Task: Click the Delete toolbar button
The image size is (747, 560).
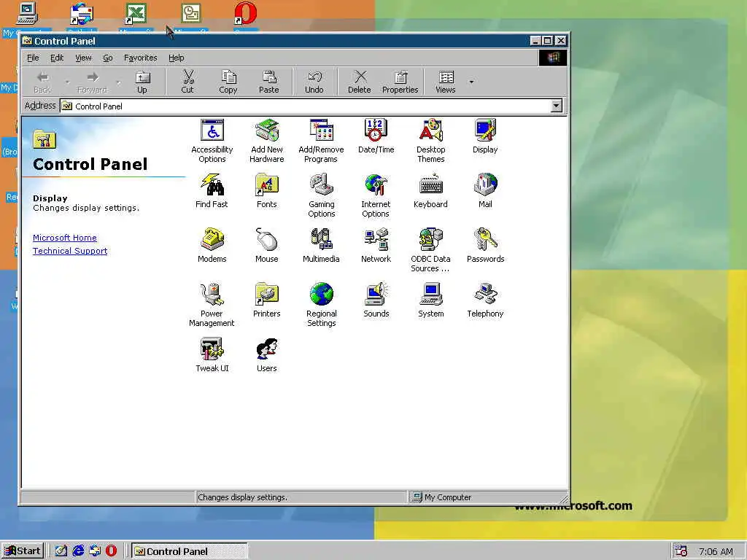Action: point(359,82)
